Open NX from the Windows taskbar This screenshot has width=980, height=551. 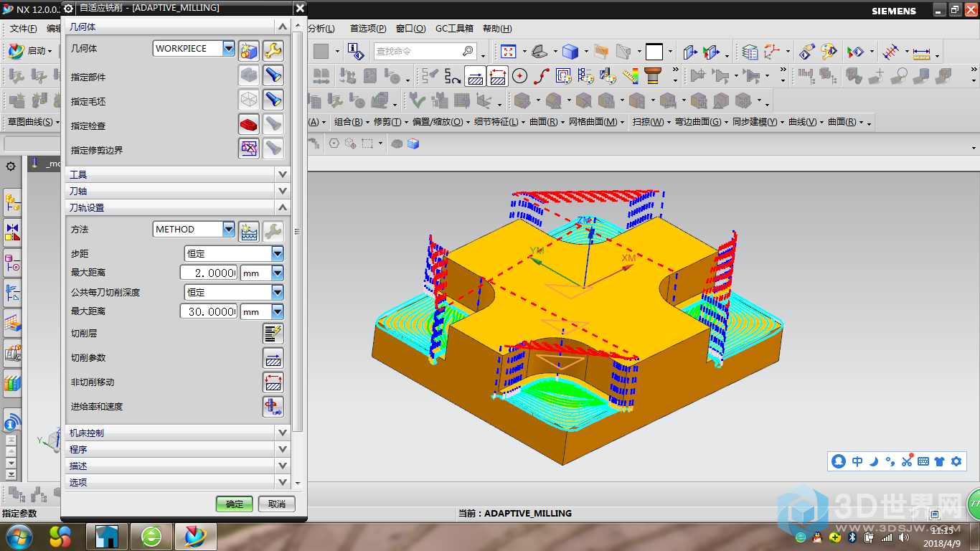tap(195, 536)
